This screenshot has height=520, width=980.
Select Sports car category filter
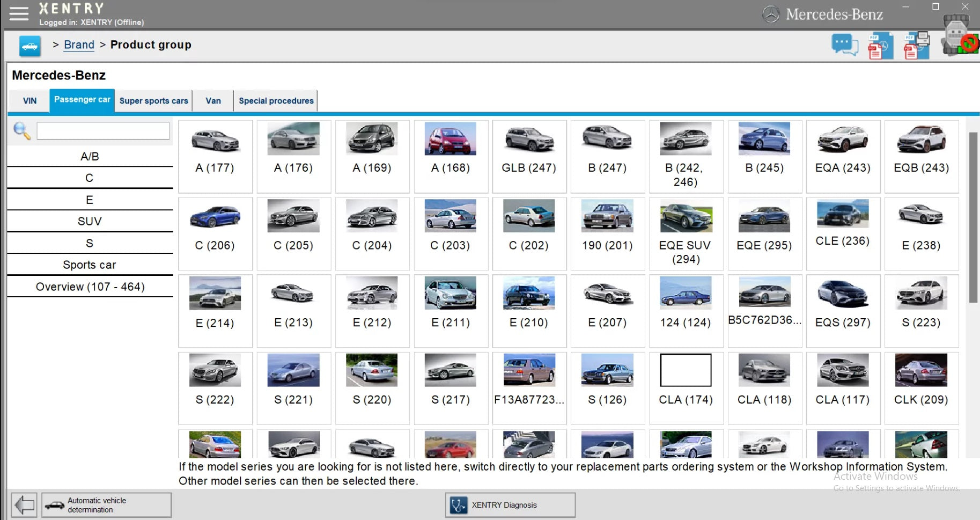(90, 265)
